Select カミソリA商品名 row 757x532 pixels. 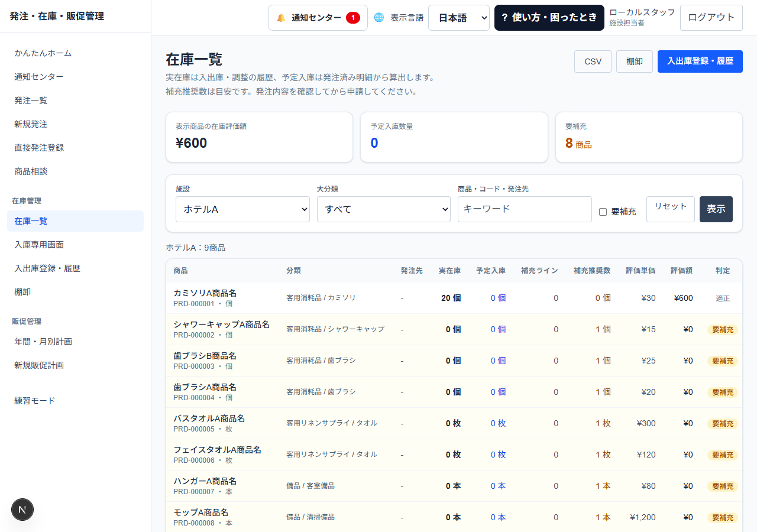click(454, 298)
